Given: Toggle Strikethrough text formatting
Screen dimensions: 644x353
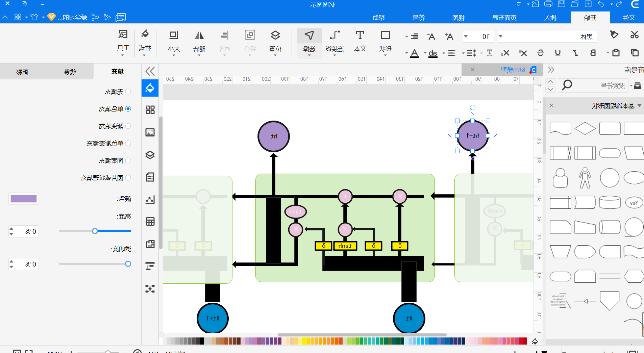Looking at the screenshot, I should pos(540,53).
